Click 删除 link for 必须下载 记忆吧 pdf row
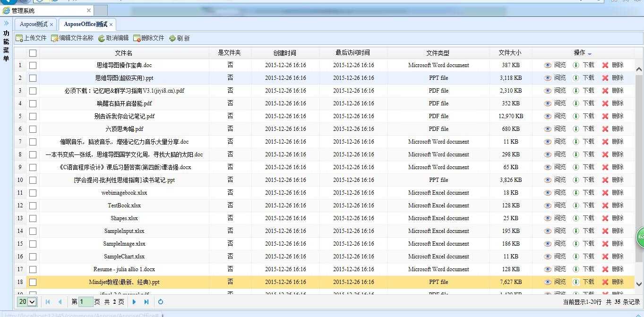Image resolution: width=644 pixels, height=317 pixels. coord(618,91)
